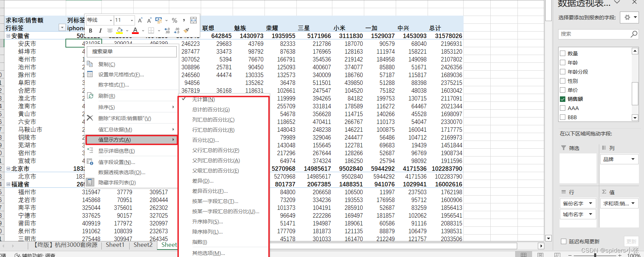This screenshot has width=644, height=257.
Task: Open the font size 11 dropdown
Action: point(132,20)
